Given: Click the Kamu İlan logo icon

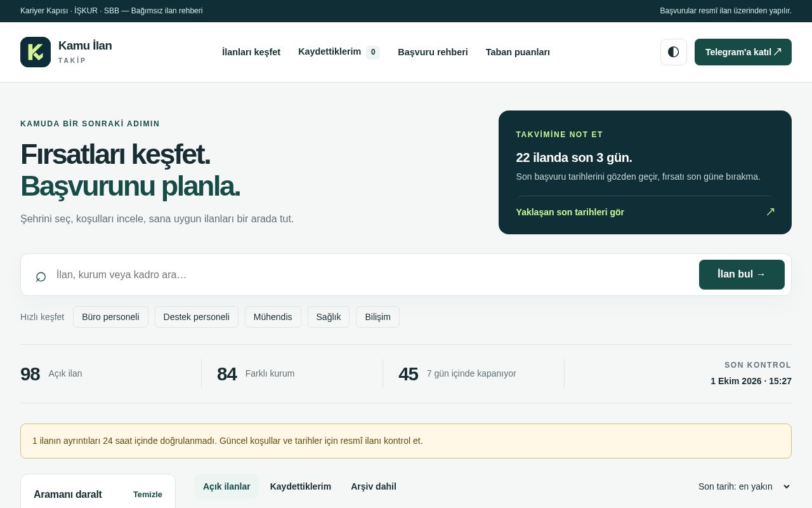Looking at the screenshot, I should click(36, 52).
